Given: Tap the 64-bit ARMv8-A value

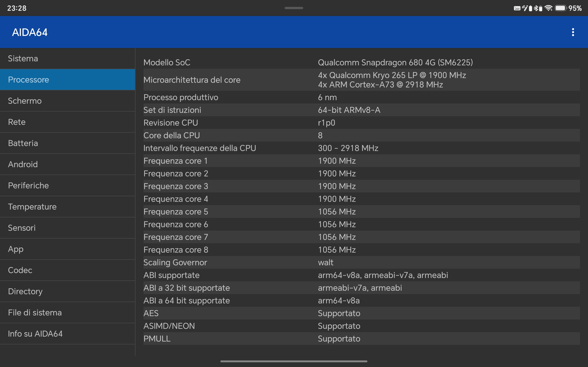Looking at the screenshot, I should pos(349,110).
